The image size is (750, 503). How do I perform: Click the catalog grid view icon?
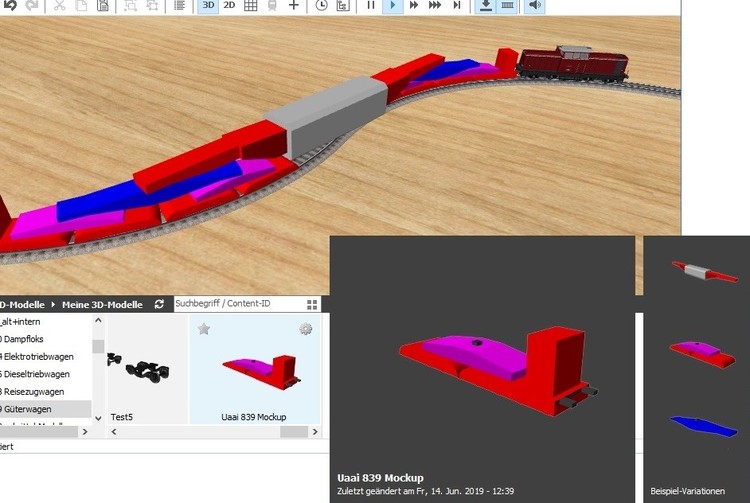point(312,304)
